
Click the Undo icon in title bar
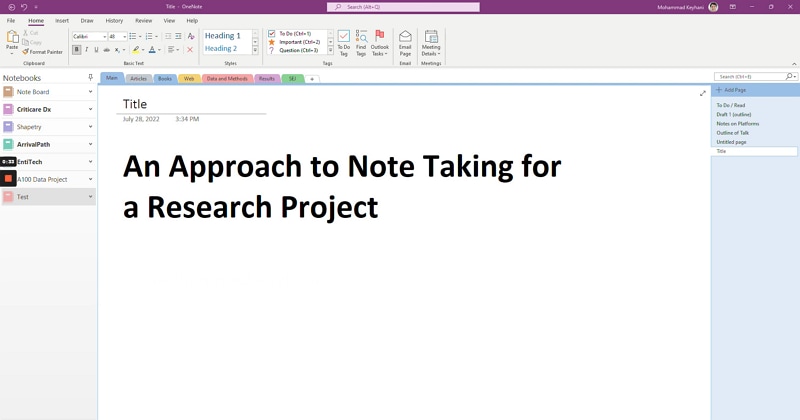(23, 7)
